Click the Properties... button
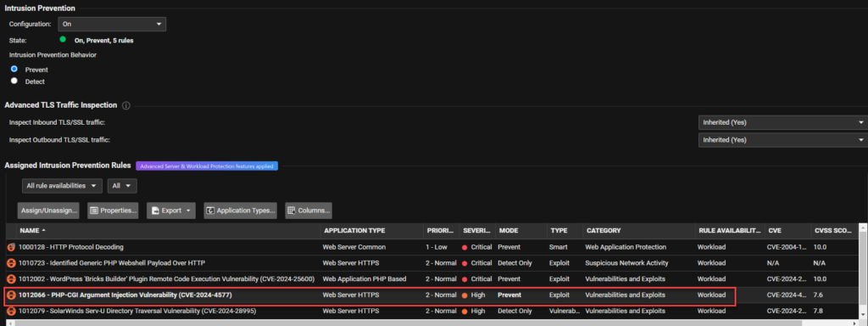The height and width of the screenshot is (326, 868). point(113,211)
